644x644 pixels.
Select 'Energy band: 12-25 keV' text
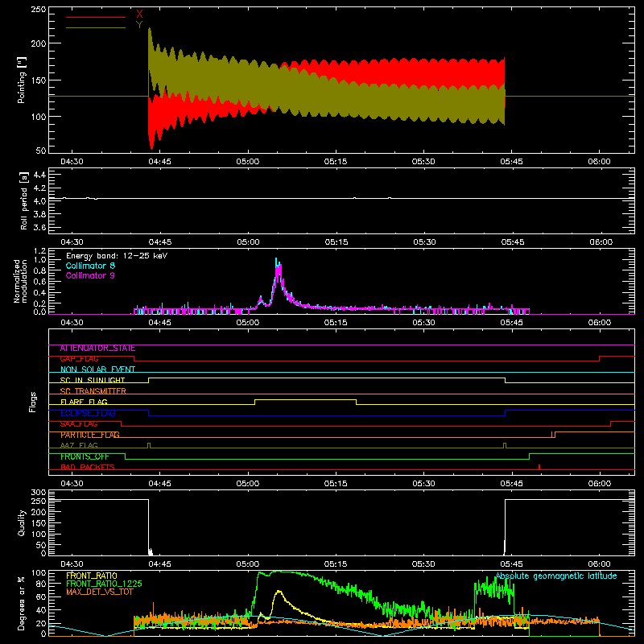point(117,256)
